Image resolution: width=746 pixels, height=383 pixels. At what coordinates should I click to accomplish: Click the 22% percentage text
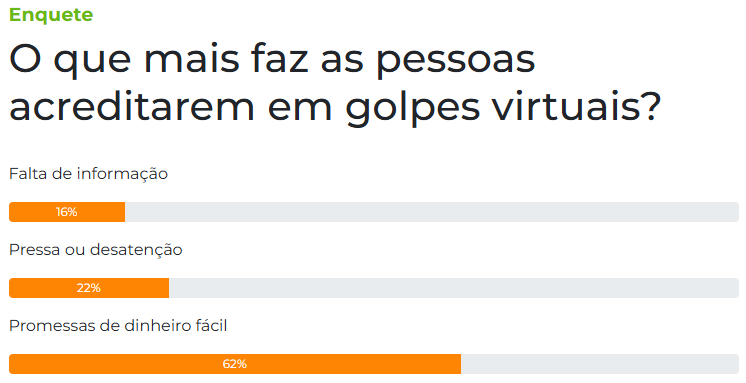pyautogui.click(x=88, y=288)
